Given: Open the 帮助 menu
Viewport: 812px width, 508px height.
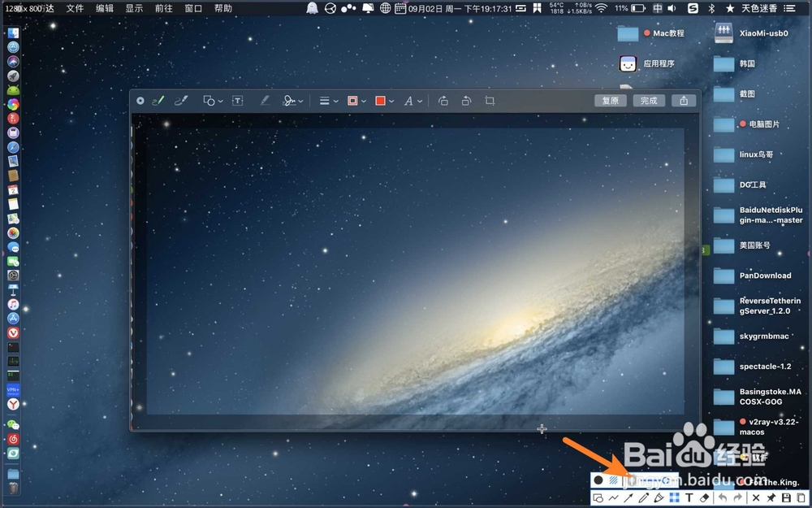Looking at the screenshot, I should click(223, 8).
